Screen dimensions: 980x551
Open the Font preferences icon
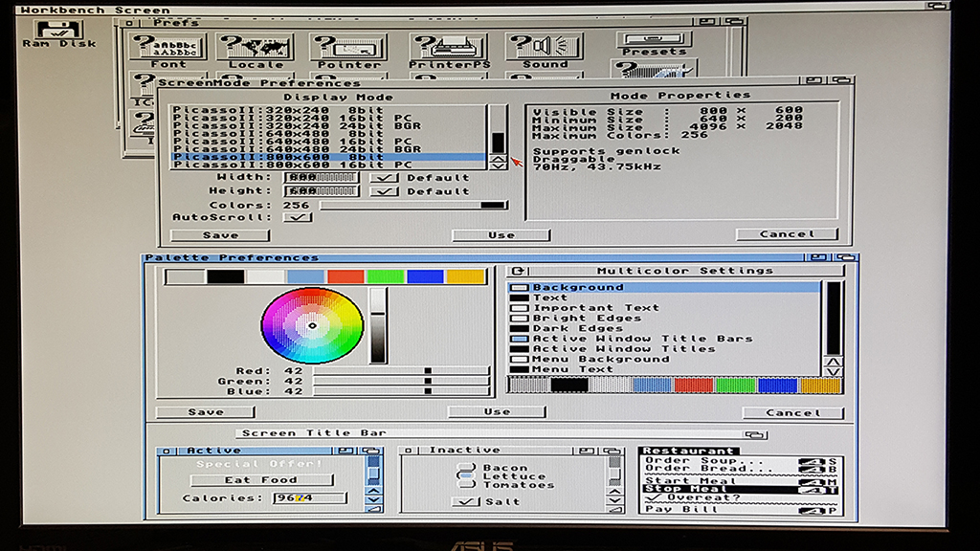click(x=167, y=52)
